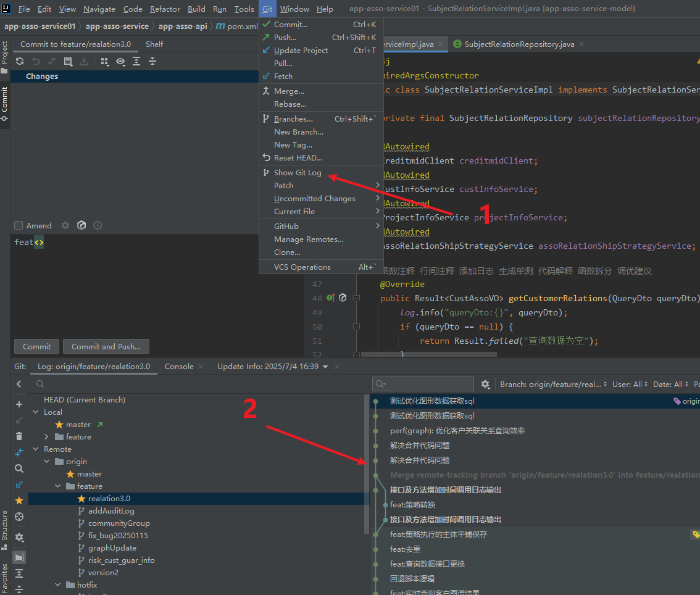This screenshot has width=700, height=595.
Task: Click the Show Diff icon in Commit toolbar
Action: click(x=52, y=62)
